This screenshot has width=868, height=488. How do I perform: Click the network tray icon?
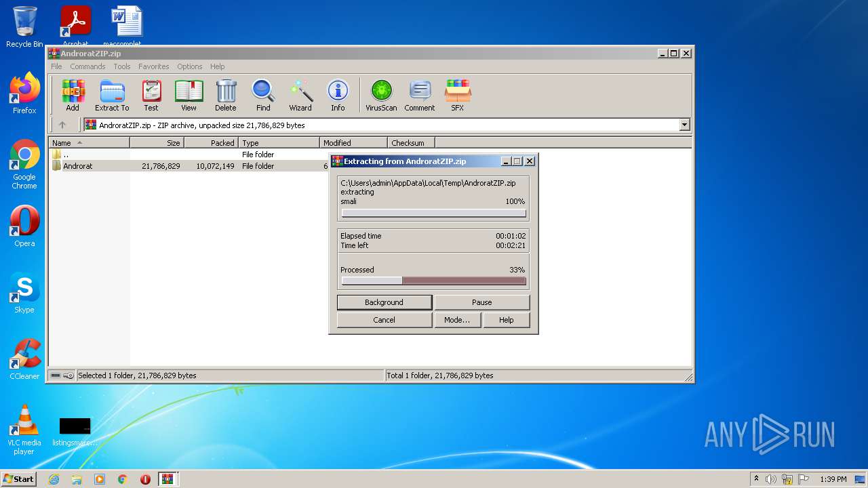click(787, 479)
